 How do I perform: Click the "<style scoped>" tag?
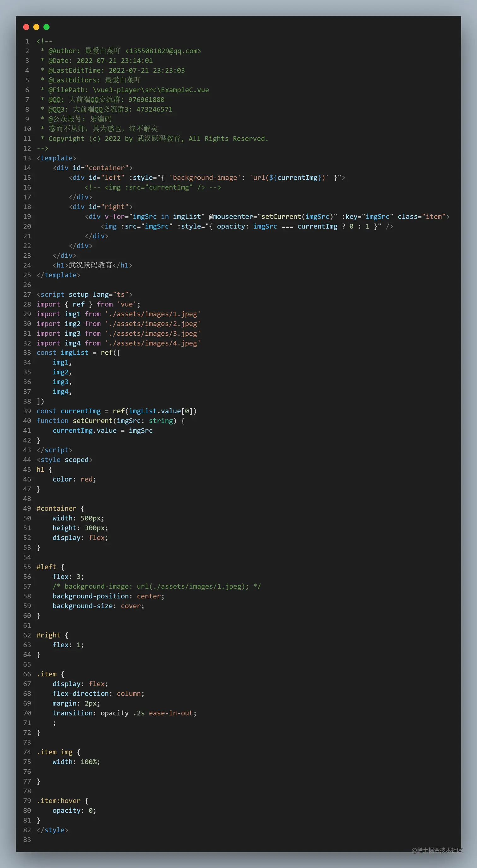tap(64, 460)
